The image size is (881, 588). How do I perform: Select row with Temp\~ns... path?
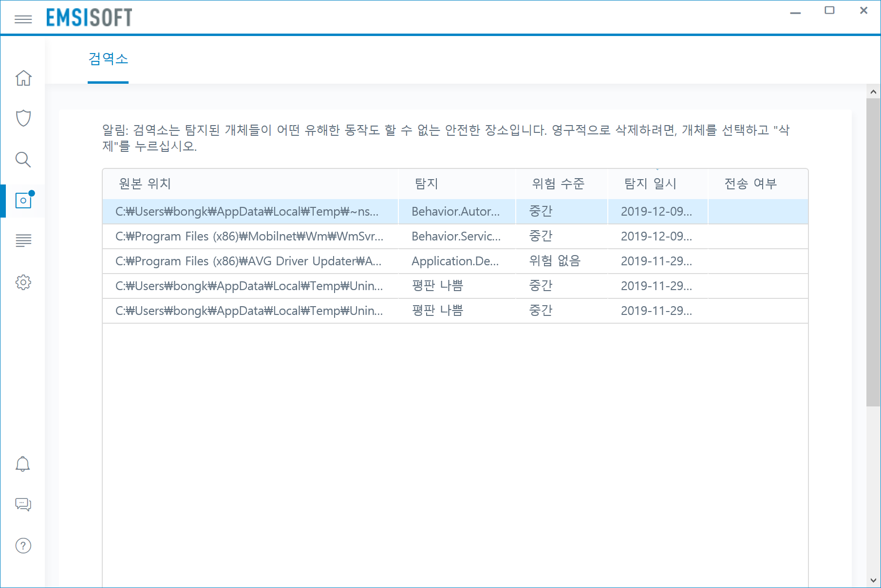click(455, 211)
